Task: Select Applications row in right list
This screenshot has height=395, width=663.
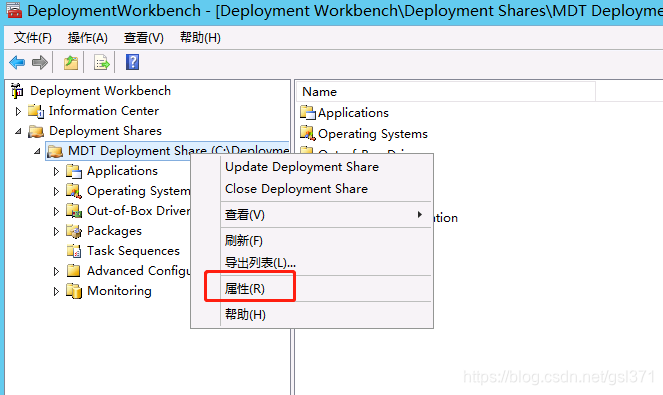Action: (344, 112)
